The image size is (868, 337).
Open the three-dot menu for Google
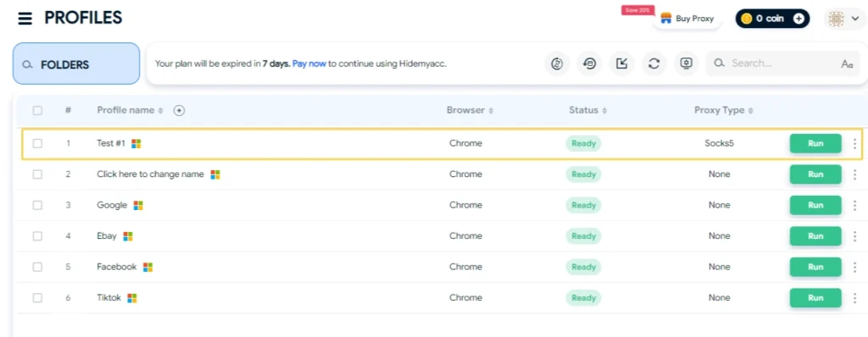click(854, 205)
